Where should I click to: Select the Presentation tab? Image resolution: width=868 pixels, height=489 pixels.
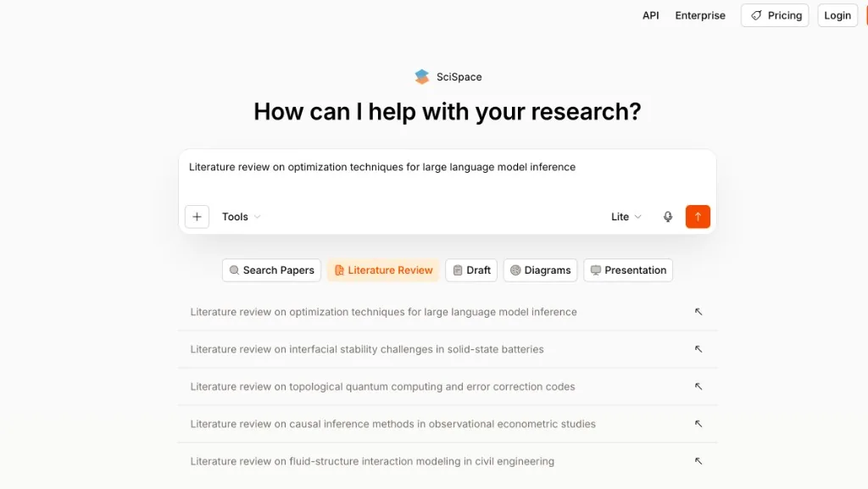[x=628, y=270]
